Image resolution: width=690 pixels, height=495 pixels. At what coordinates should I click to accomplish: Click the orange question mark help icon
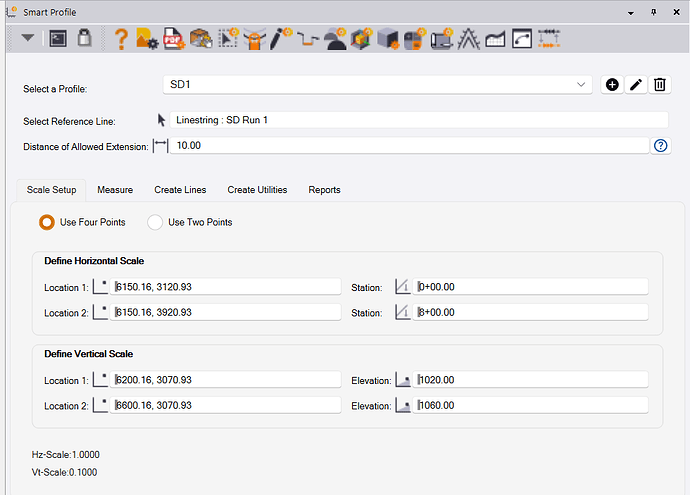click(x=122, y=39)
